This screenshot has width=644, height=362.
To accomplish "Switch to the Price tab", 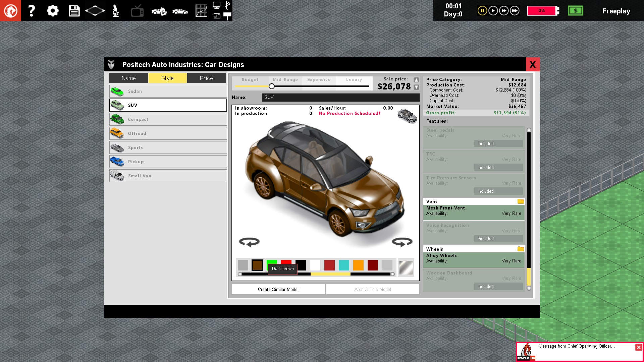I will coord(206,78).
